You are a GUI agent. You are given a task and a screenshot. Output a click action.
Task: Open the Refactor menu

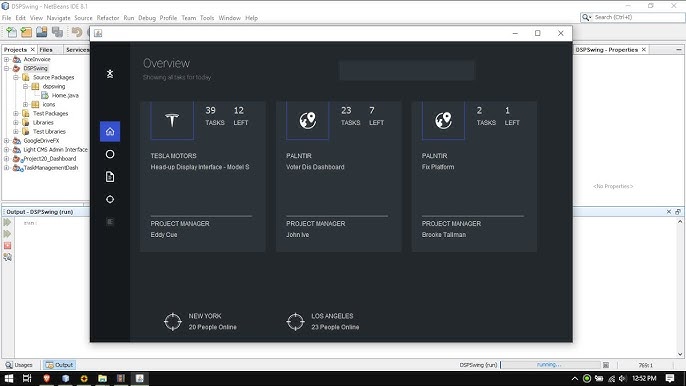[108, 18]
